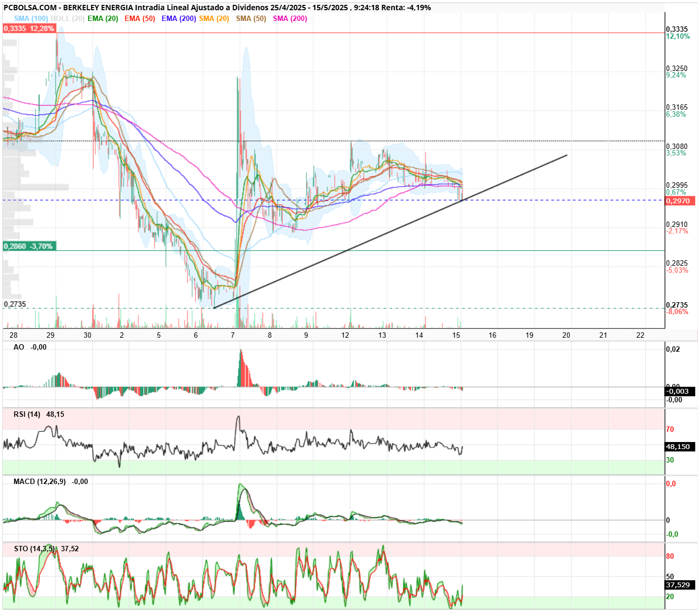Toggle the SMA (100) legend entry
The height and width of the screenshot is (612, 700).
point(31,18)
